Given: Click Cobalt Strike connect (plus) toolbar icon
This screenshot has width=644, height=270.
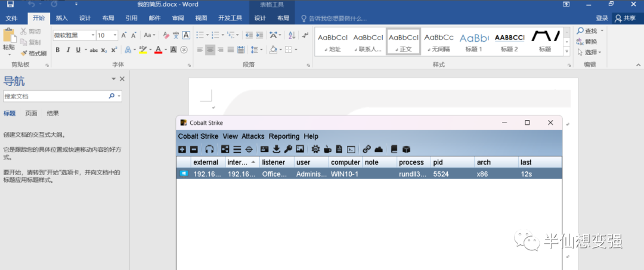Looking at the screenshot, I should 182,149.
